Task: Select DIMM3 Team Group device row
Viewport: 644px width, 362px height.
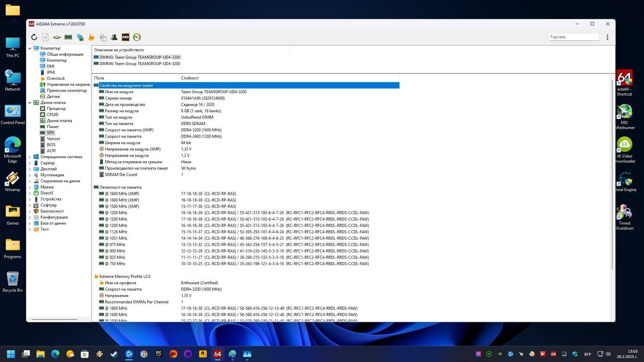Action: 137,57
